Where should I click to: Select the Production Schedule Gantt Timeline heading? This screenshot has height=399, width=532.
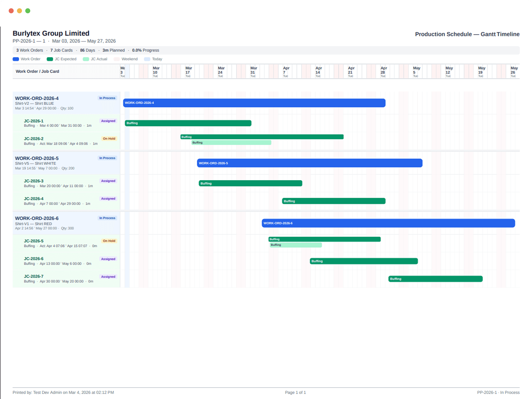pos(467,34)
